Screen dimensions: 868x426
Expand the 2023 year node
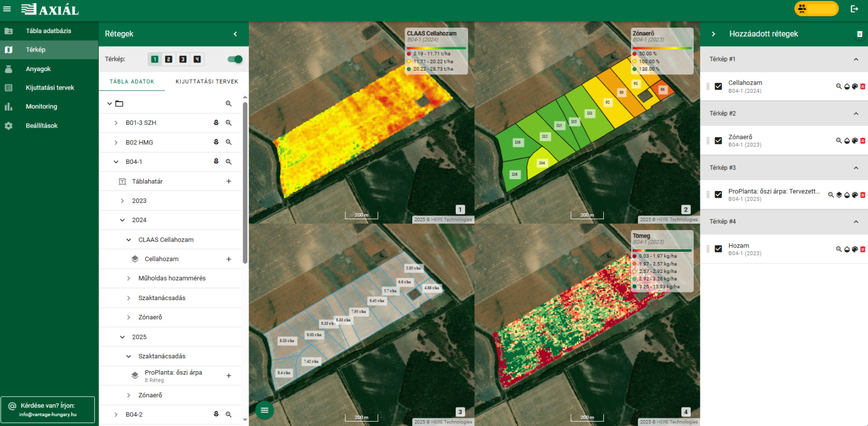point(123,201)
